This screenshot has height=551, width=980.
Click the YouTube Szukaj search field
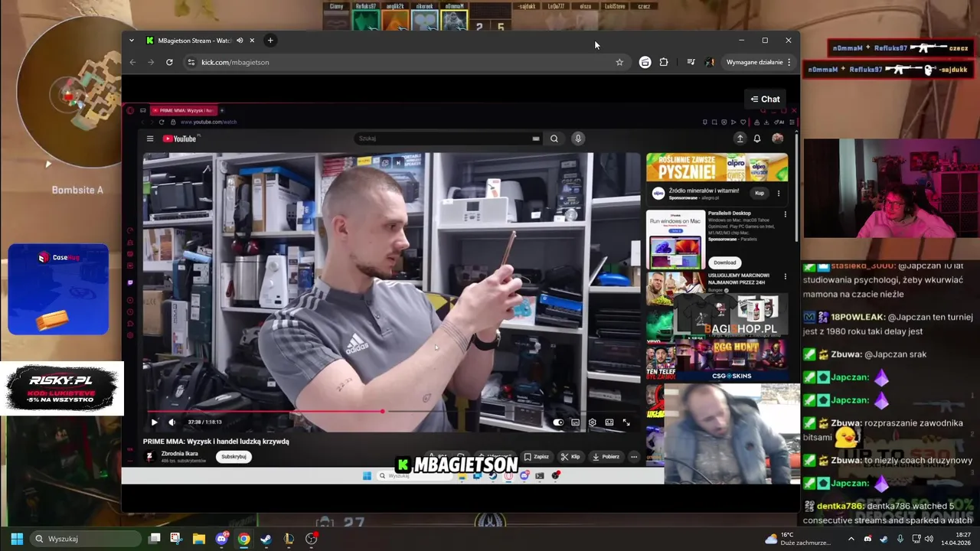(x=448, y=139)
